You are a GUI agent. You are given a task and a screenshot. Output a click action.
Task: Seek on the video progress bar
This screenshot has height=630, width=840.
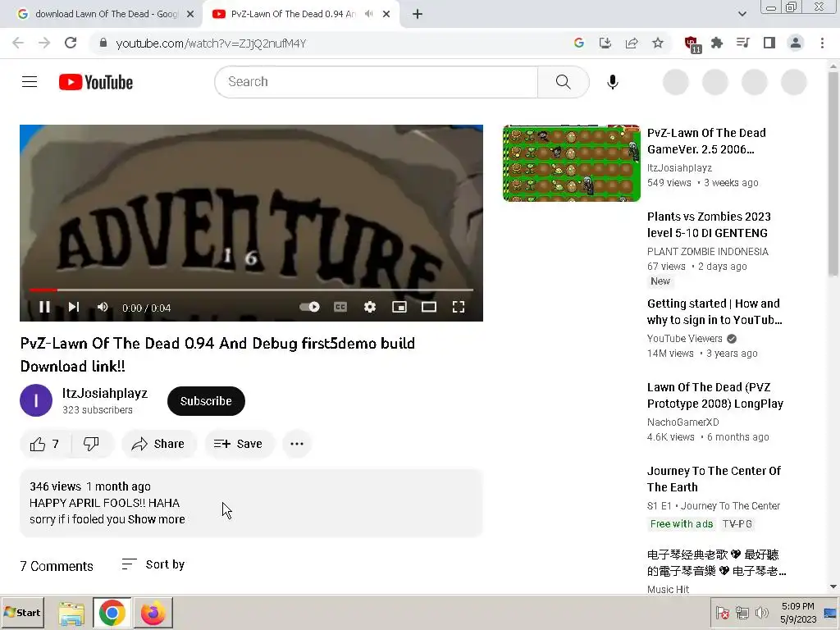coord(251,290)
